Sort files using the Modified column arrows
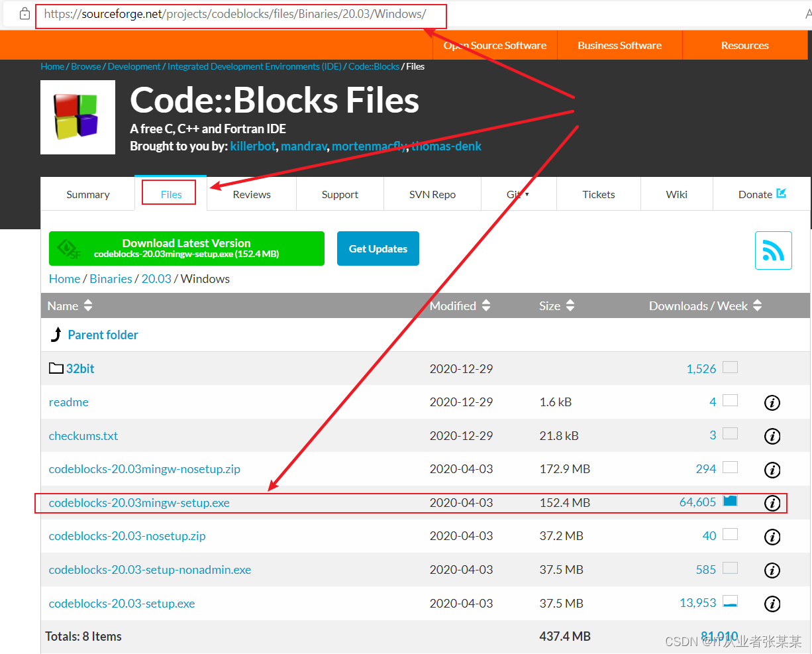The image size is (812, 654). 486,305
